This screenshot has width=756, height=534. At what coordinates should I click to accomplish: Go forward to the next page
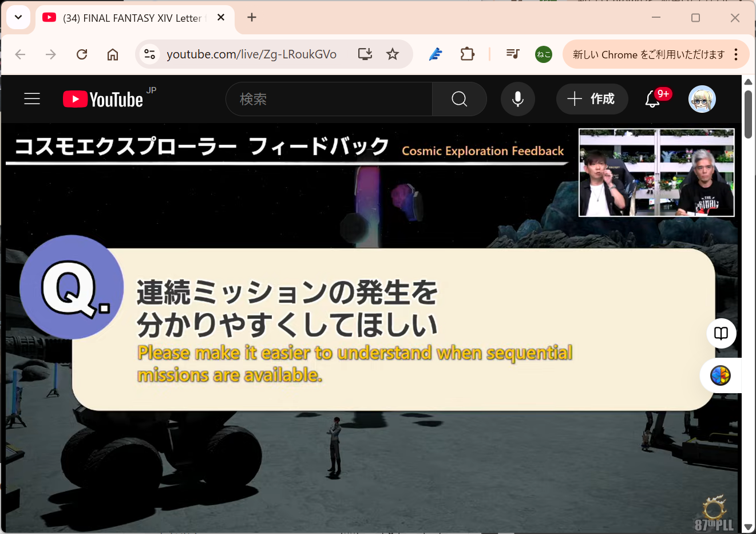(51, 54)
